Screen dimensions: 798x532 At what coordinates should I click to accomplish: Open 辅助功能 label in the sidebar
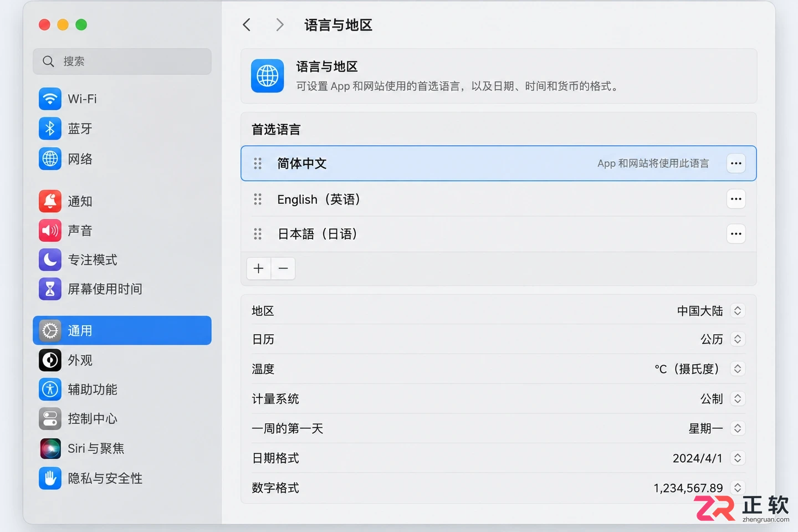click(93, 390)
